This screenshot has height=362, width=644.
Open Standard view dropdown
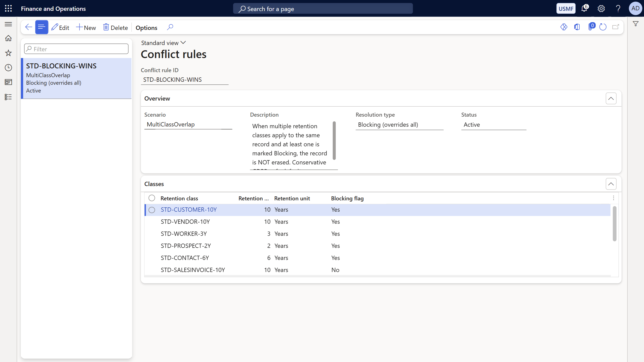164,43
